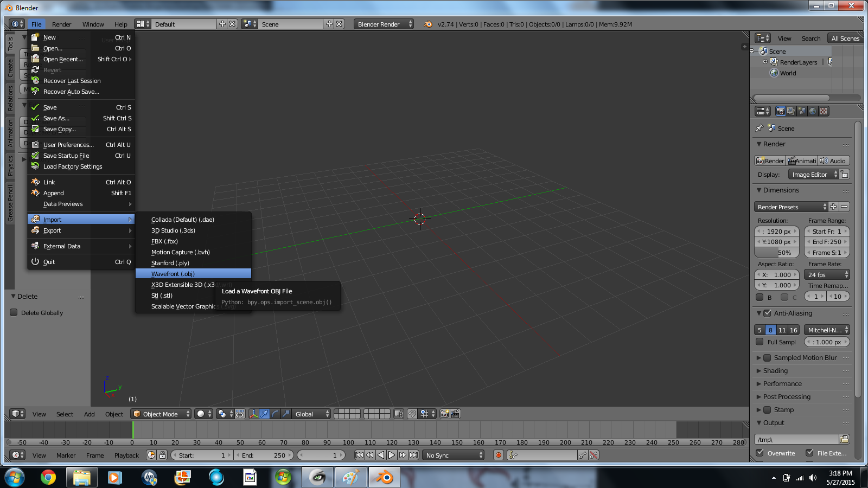Choose Collada (Default) (.dae) import
This screenshot has height=488, width=868.
(x=193, y=220)
